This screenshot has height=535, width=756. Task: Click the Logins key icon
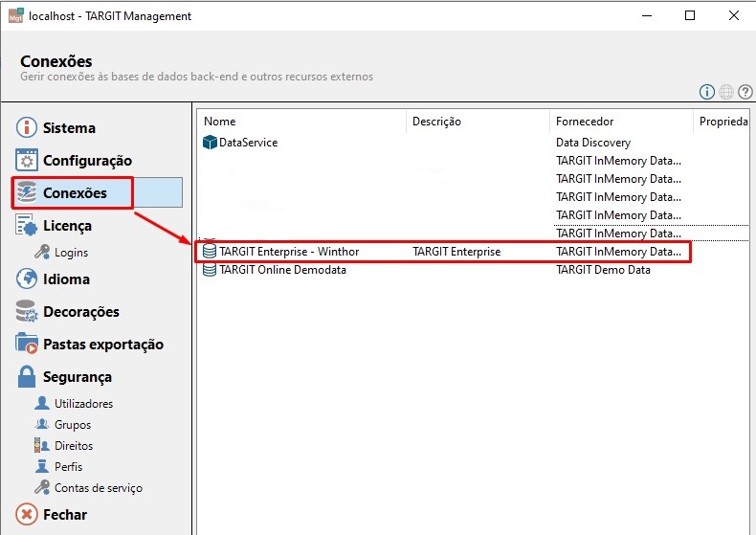(x=42, y=252)
